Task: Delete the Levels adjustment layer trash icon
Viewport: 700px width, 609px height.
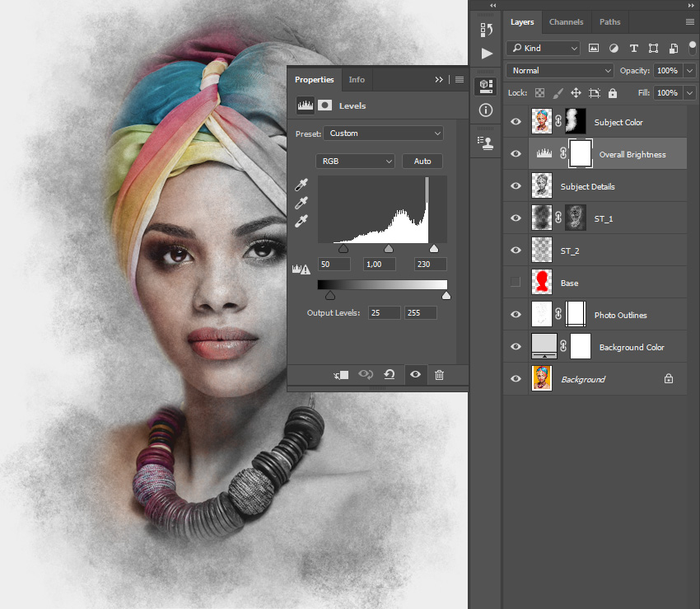Action: (x=439, y=375)
